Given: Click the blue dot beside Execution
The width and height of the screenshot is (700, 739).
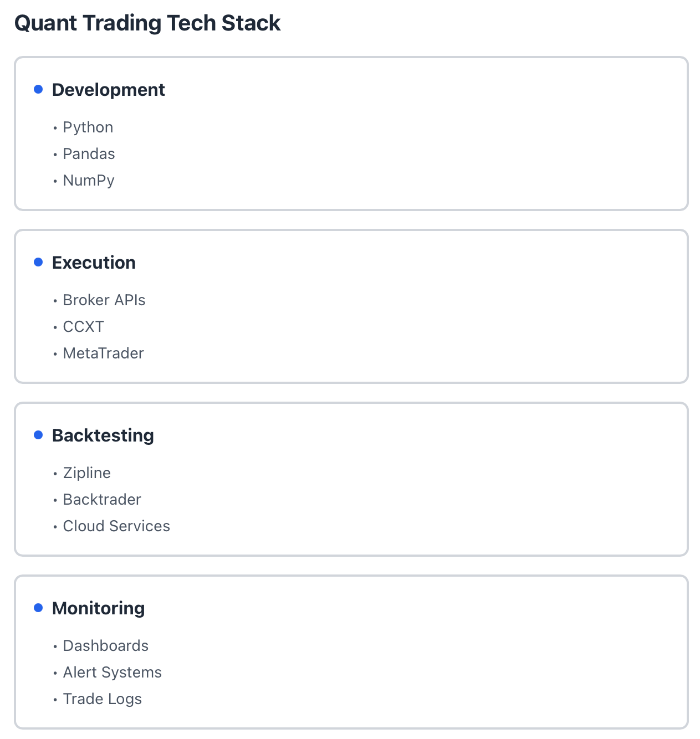Looking at the screenshot, I should [38, 262].
